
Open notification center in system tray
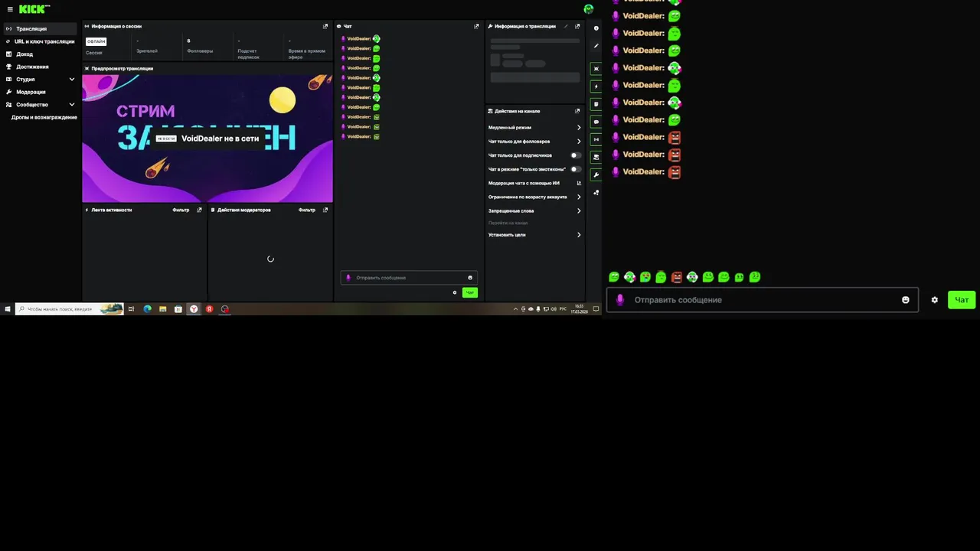tap(596, 309)
